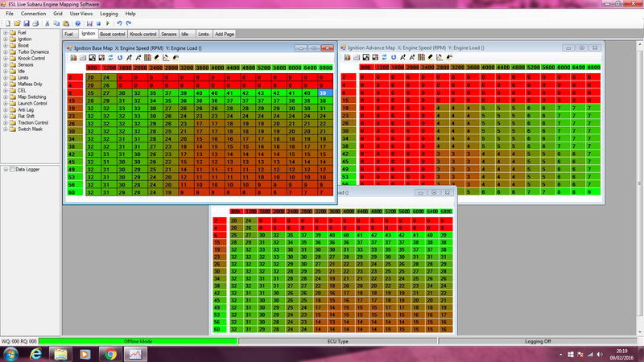Select the Anti Lag tree item
This screenshot has height=362, width=644.
click(26, 110)
